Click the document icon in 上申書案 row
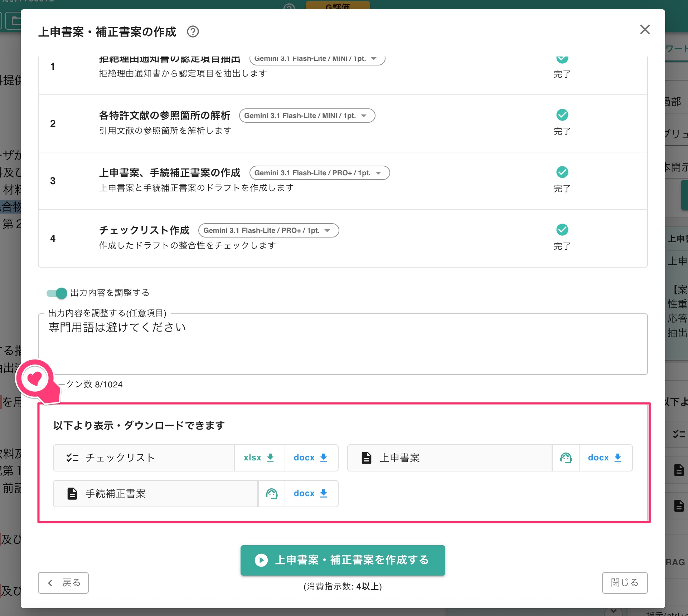Viewport: 688px width, 616px height. coord(366,458)
